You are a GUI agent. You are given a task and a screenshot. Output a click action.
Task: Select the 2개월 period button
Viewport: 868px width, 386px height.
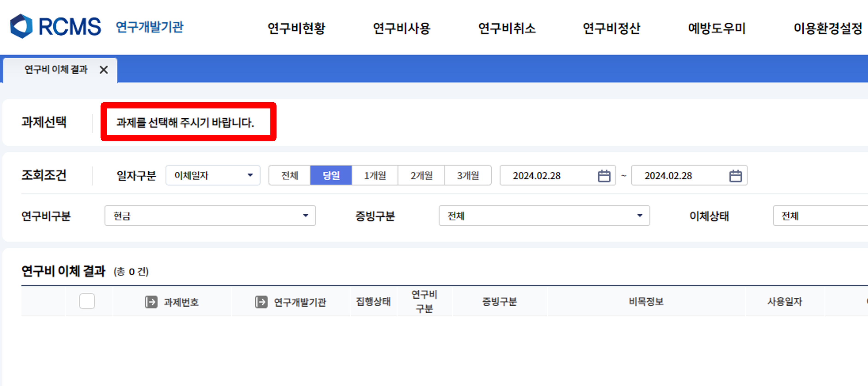(421, 175)
